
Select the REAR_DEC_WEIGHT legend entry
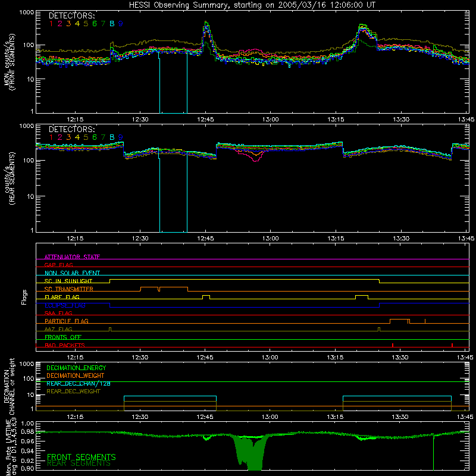click(x=73, y=392)
